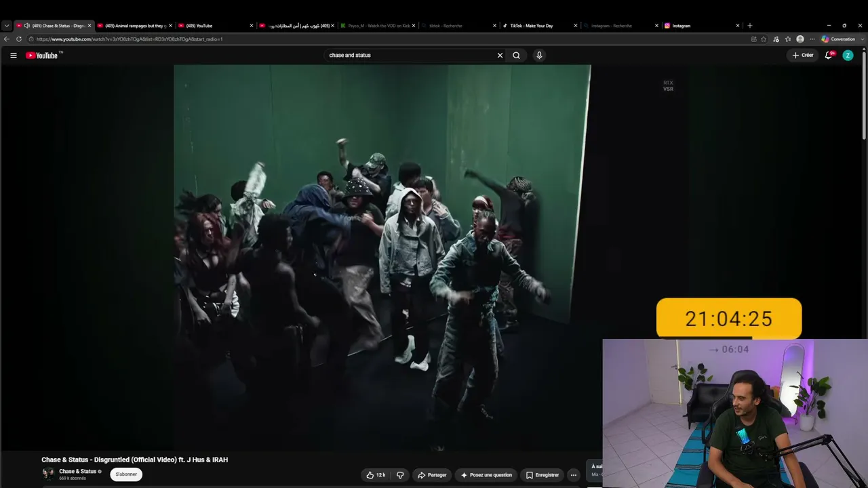Open the Chase & Status channel avatar
The image size is (868, 488).
(48, 474)
